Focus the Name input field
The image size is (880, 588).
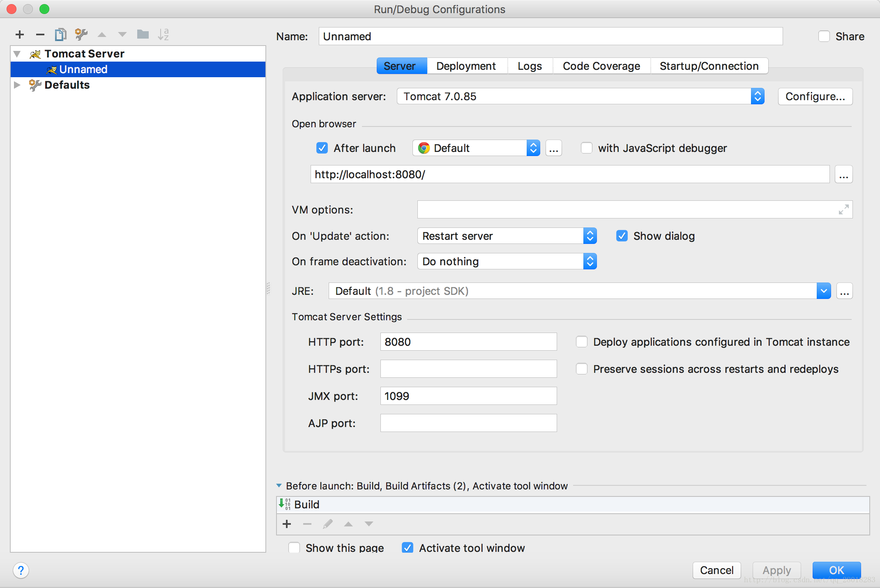551,37
